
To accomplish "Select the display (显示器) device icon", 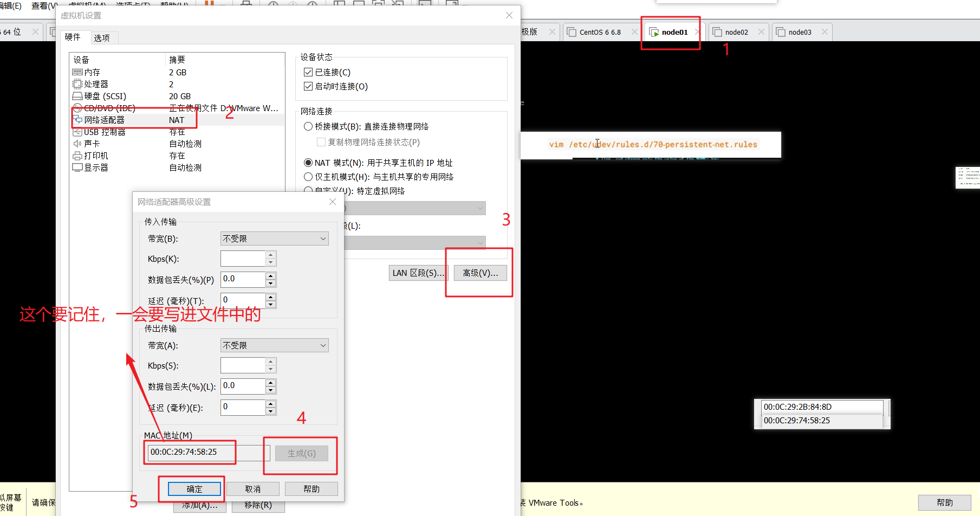I will click(77, 167).
